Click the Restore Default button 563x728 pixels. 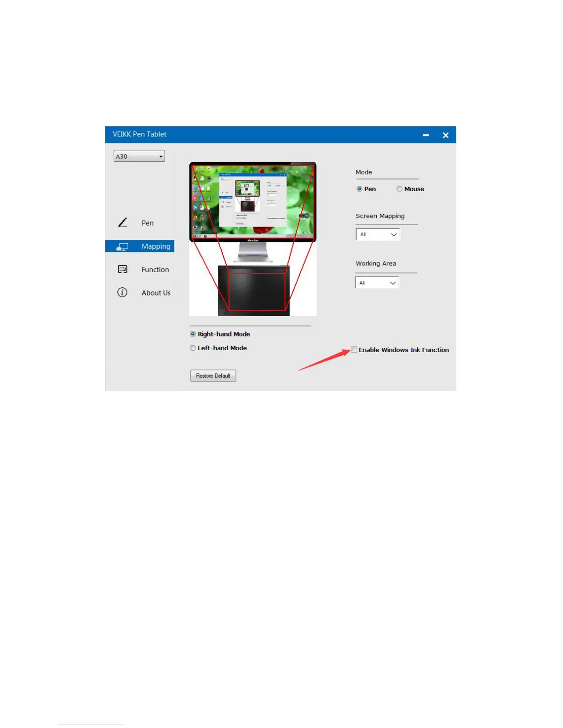(x=213, y=376)
